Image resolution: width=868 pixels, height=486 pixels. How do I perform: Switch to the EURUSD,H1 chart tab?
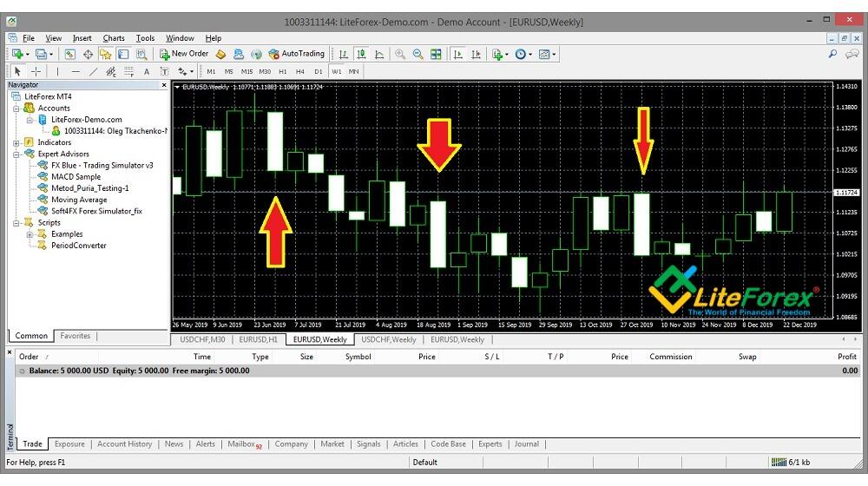click(x=260, y=339)
